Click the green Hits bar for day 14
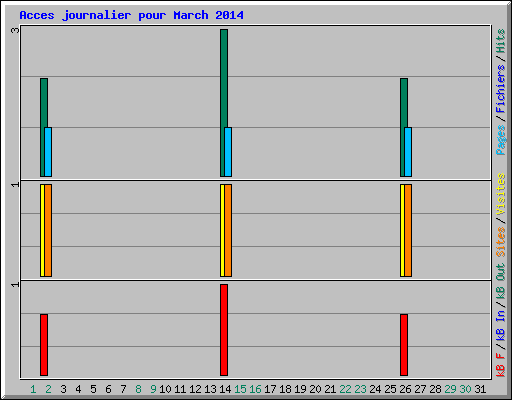This screenshot has height=400, width=512. point(224,78)
